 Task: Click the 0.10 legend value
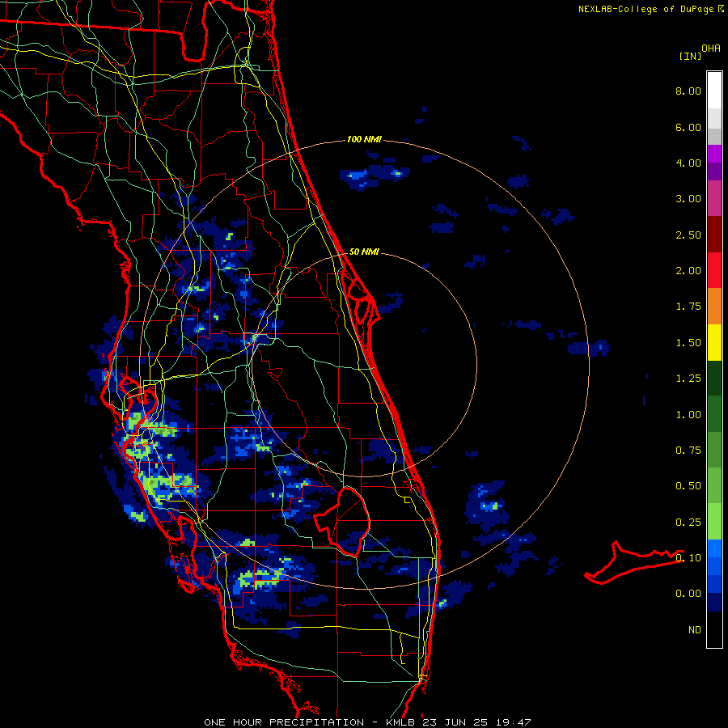pyautogui.click(x=688, y=558)
